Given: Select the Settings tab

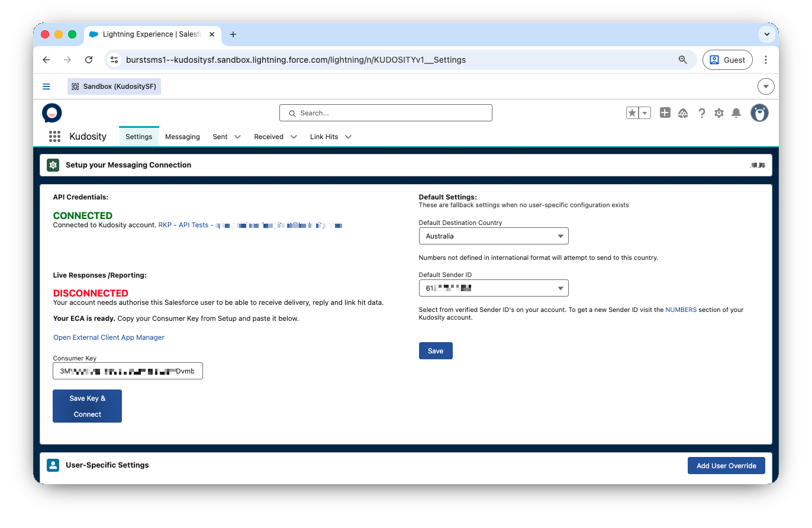Looking at the screenshot, I should tap(139, 137).
